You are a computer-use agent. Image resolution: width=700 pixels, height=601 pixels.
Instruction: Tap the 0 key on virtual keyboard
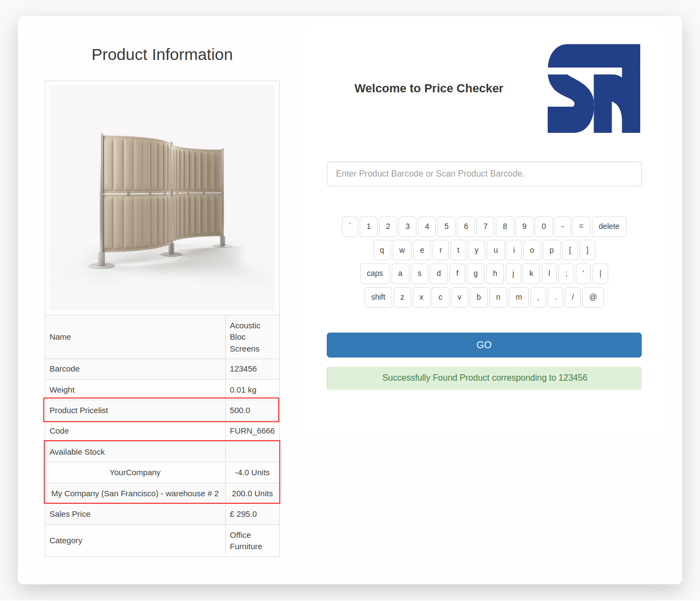[543, 227]
